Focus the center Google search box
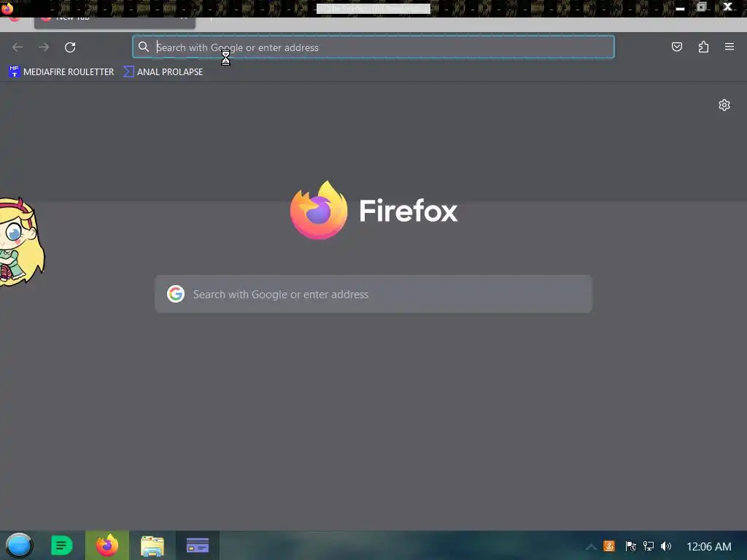The height and width of the screenshot is (560, 747). pos(373,295)
